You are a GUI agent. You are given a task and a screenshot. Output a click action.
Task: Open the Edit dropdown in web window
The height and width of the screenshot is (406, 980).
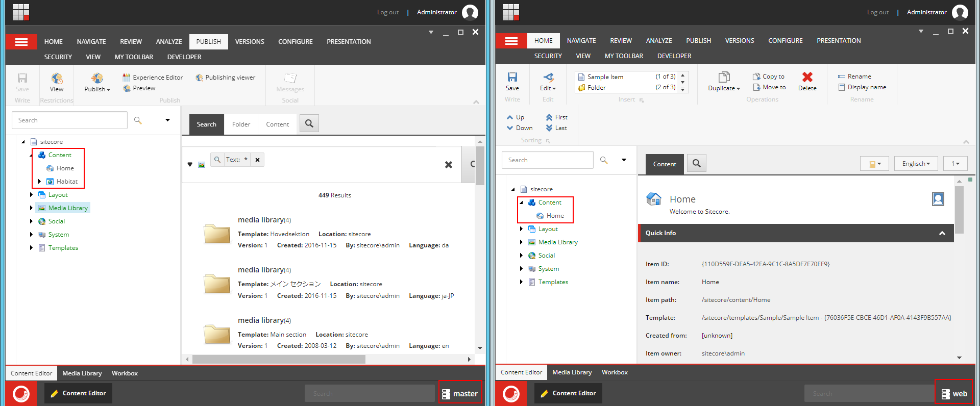pyautogui.click(x=548, y=82)
